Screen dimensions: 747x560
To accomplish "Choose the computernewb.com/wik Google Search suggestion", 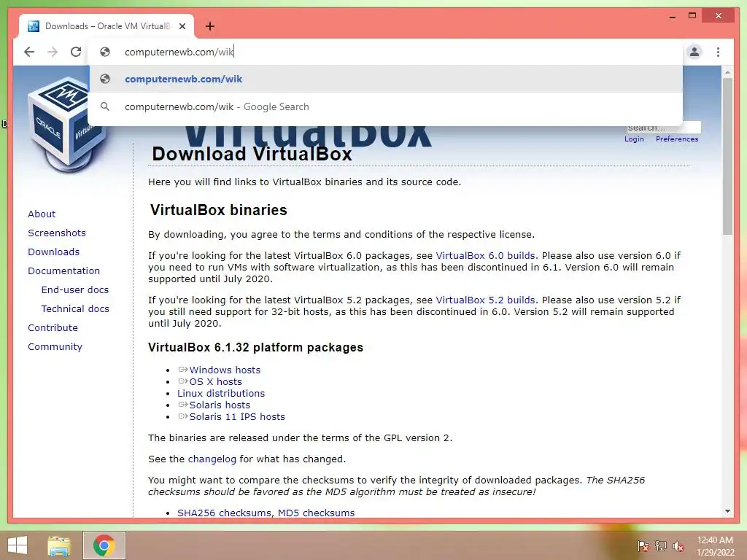I will 385,106.
